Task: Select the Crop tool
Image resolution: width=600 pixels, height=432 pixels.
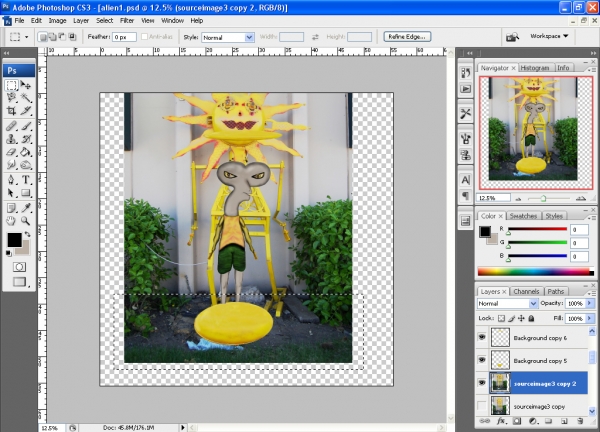Action: 11,111
